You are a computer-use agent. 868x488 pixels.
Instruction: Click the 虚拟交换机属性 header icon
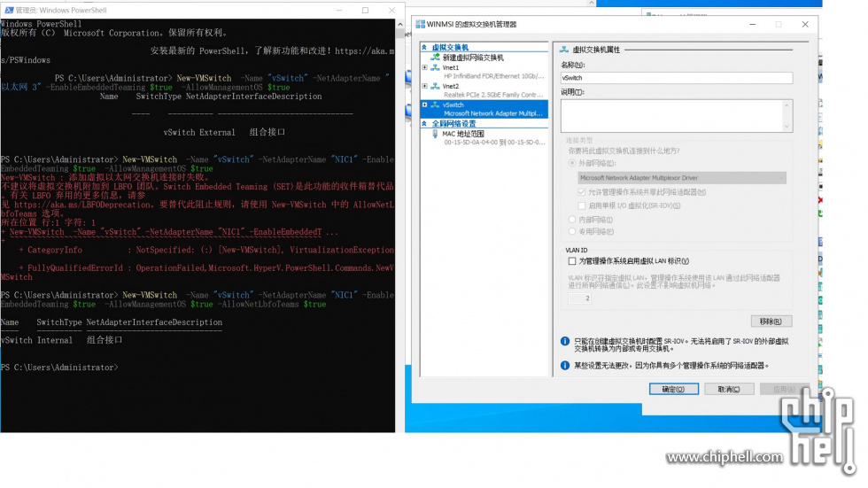[x=564, y=50]
